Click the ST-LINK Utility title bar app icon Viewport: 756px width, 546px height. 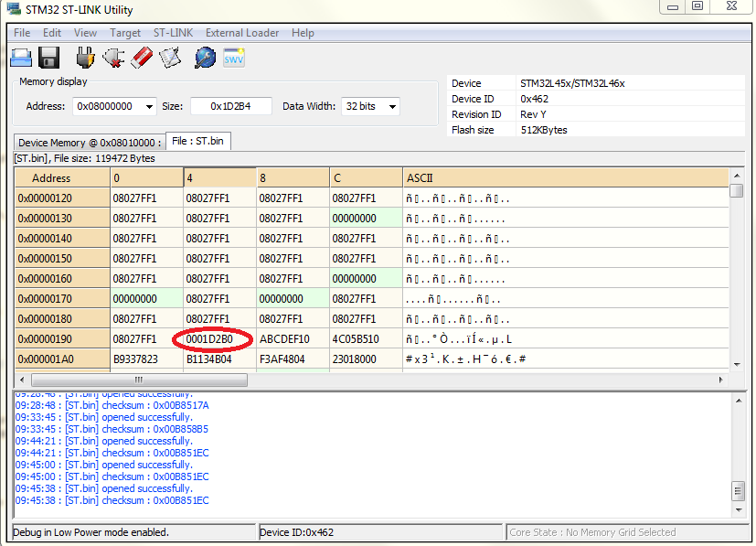click(14, 8)
